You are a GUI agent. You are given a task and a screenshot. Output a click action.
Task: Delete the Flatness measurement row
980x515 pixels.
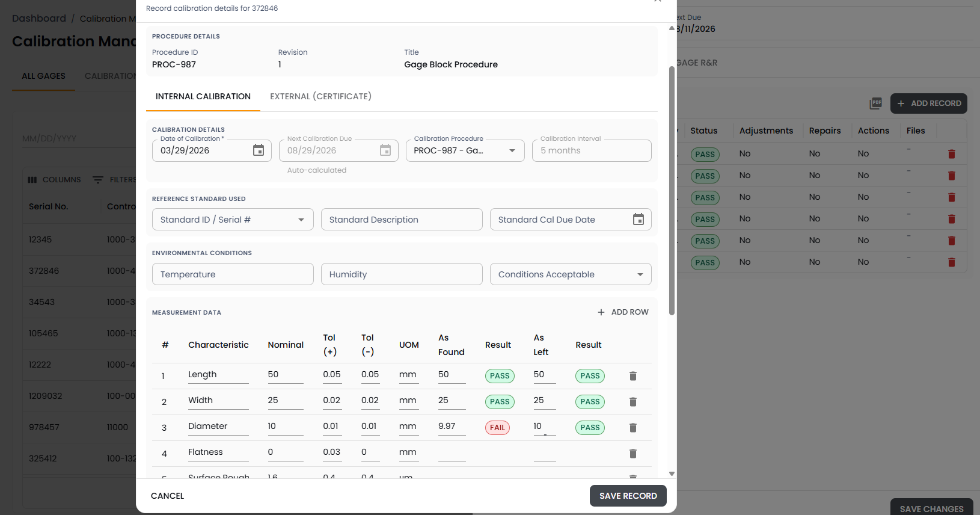[x=632, y=454]
